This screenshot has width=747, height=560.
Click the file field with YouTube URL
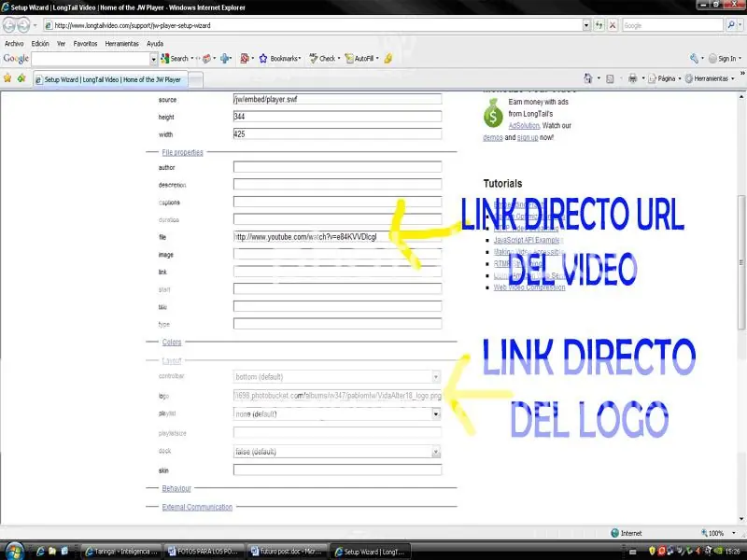(337, 237)
